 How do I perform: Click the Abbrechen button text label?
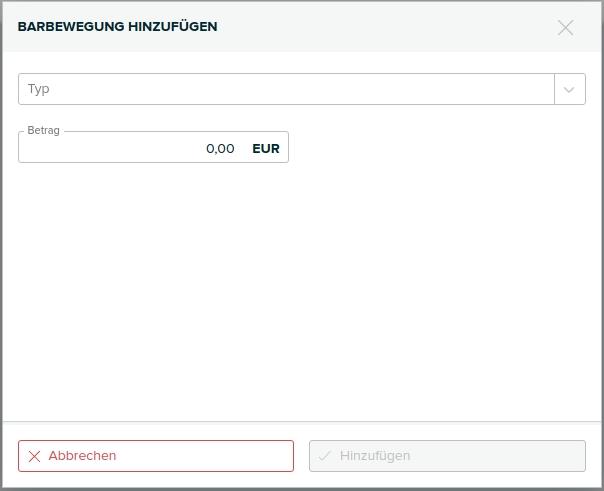[x=82, y=456]
